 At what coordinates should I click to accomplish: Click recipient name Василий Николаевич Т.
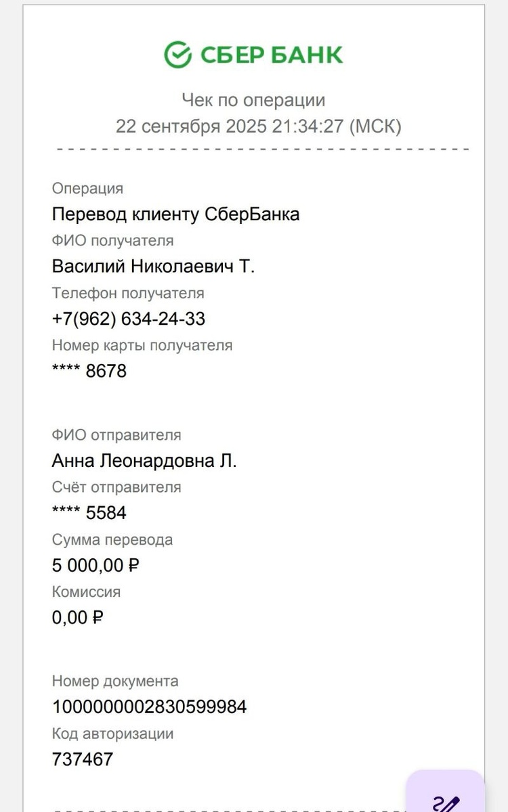[x=153, y=267]
